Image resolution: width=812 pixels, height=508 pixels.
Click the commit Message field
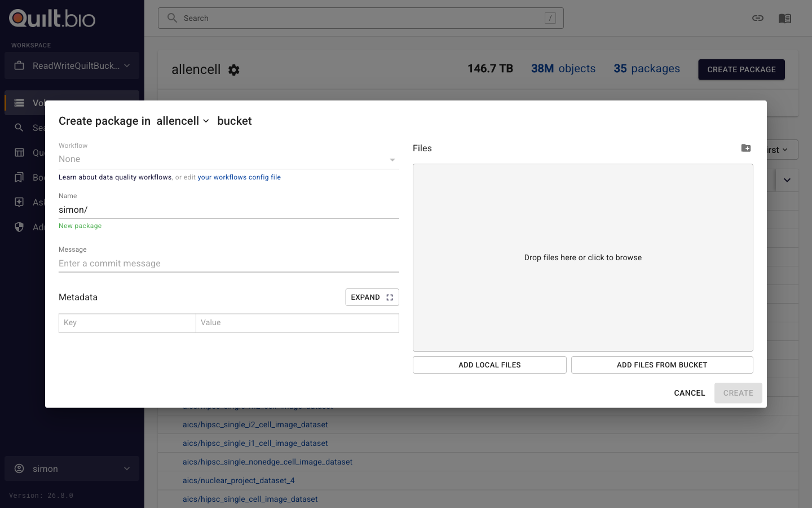click(x=229, y=264)
